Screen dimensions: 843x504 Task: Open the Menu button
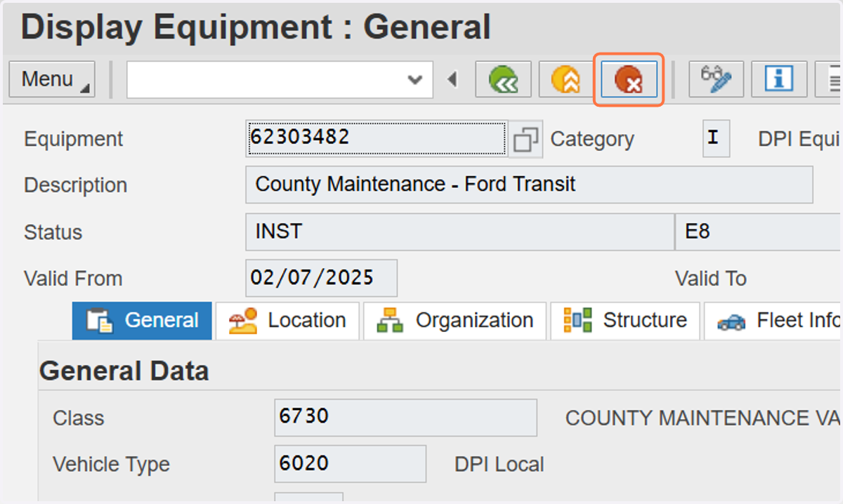52,79
